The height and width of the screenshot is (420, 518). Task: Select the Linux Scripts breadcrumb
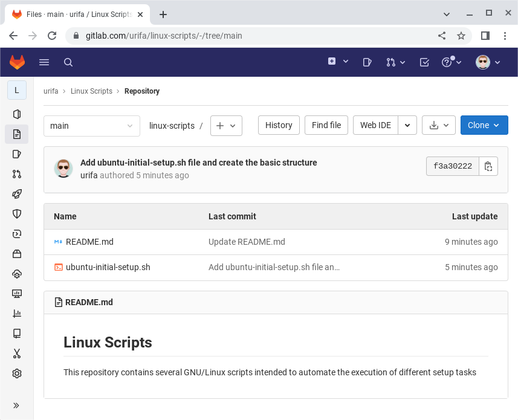[x=91, y=91]
